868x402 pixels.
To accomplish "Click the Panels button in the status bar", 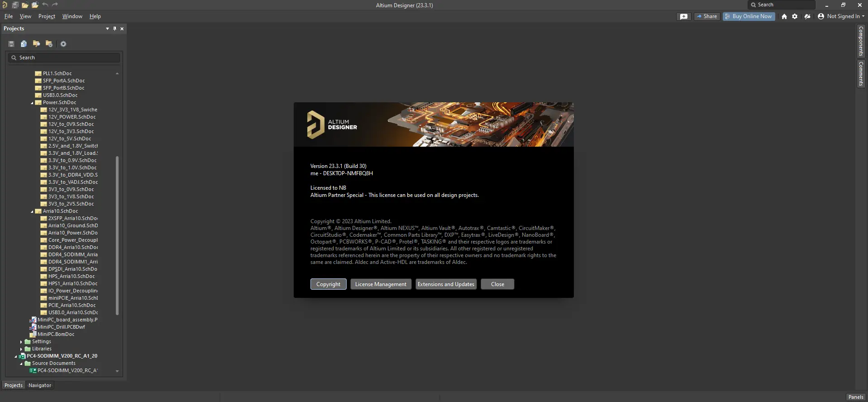I will [856, 397].
